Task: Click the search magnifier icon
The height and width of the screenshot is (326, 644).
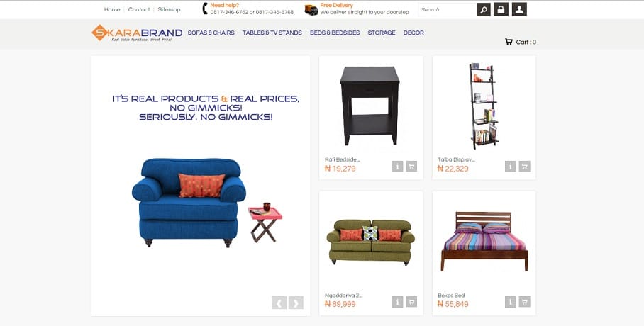Action: click(x=484, y=9)
